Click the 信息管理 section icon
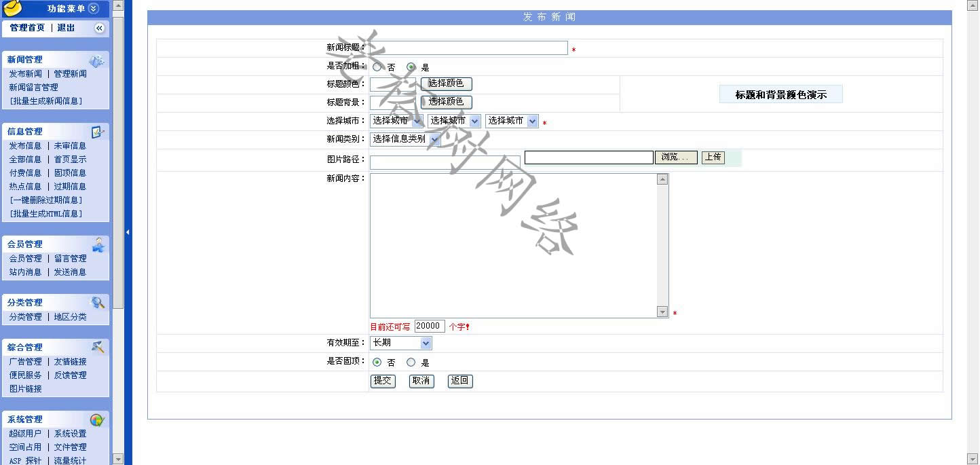 coord(97,132)
